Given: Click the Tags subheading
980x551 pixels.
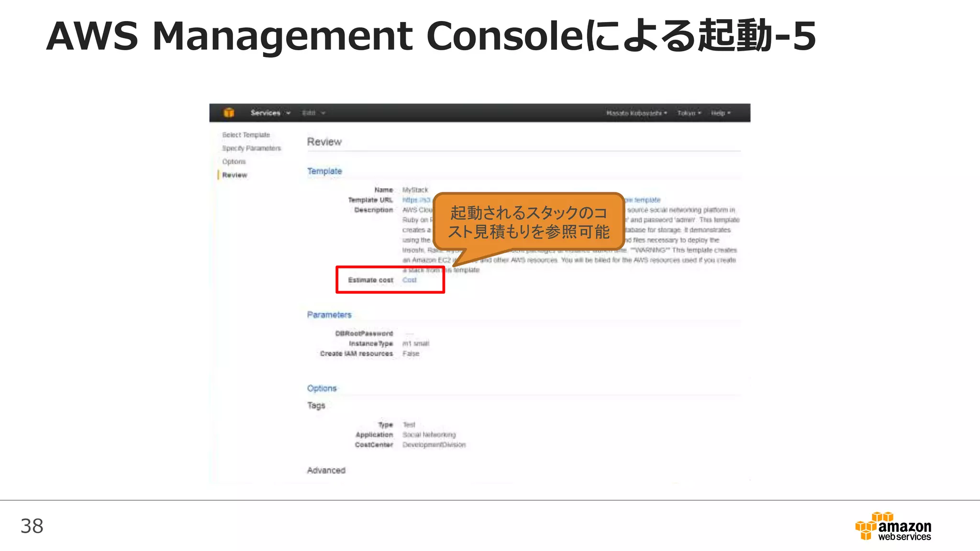Looking at the screenshot, I should 316,406.
